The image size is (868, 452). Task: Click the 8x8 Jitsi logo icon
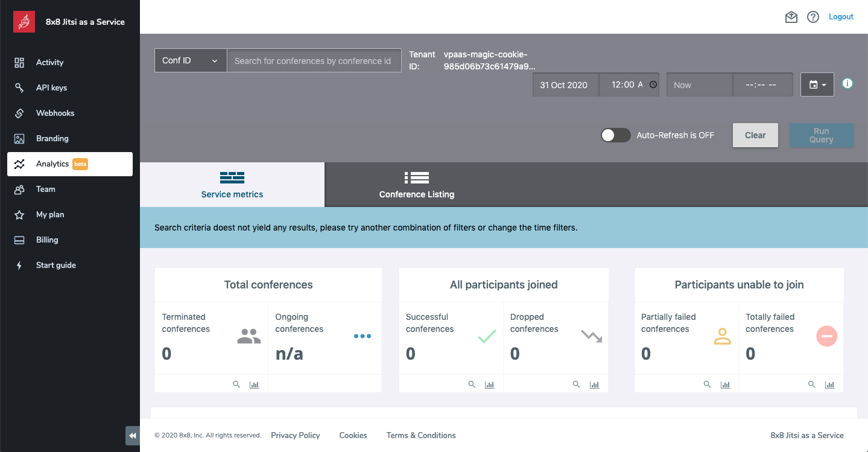click(x=24, y=22)
